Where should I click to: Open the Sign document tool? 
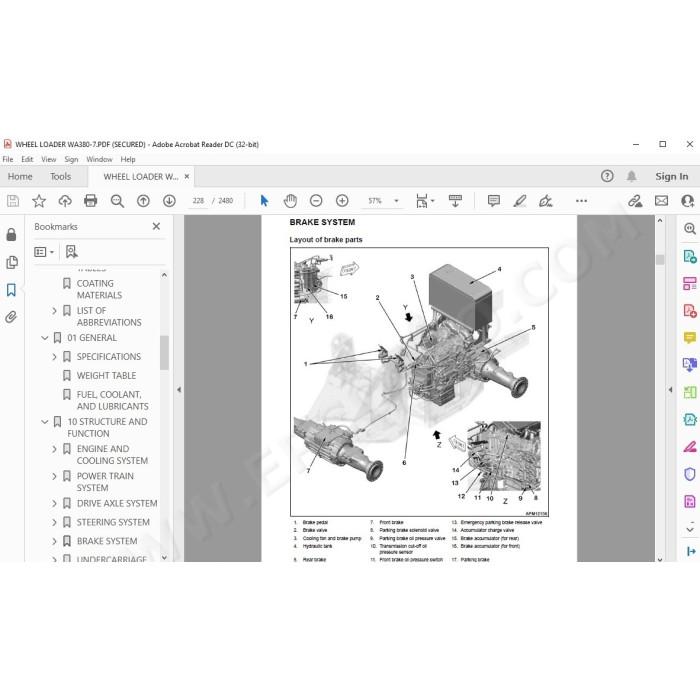546,201
